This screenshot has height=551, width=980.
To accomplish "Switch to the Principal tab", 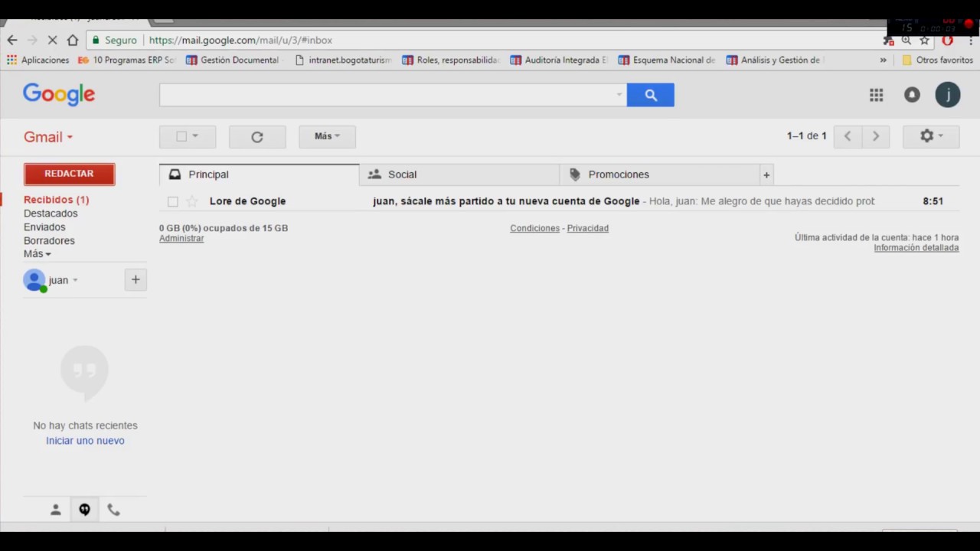I will [259, 174].
